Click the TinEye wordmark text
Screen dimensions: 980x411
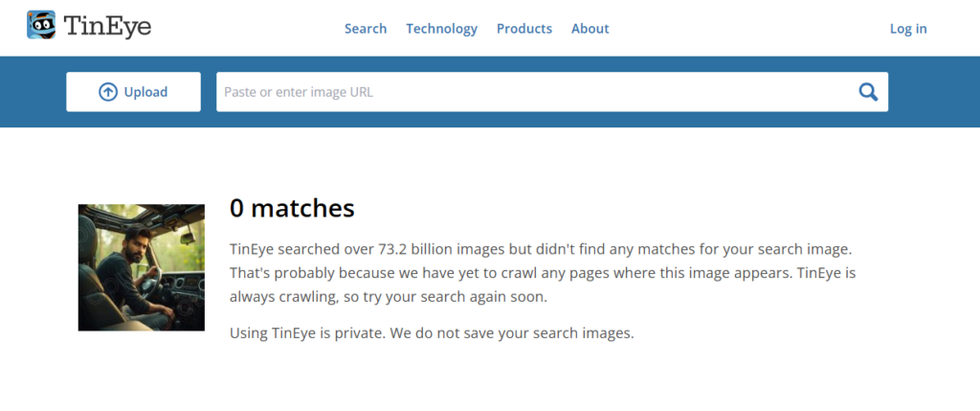[107, 26]
